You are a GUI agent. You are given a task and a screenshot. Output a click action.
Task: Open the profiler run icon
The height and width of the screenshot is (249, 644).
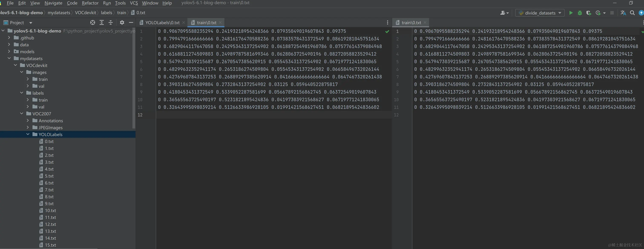tap(598, 13)
